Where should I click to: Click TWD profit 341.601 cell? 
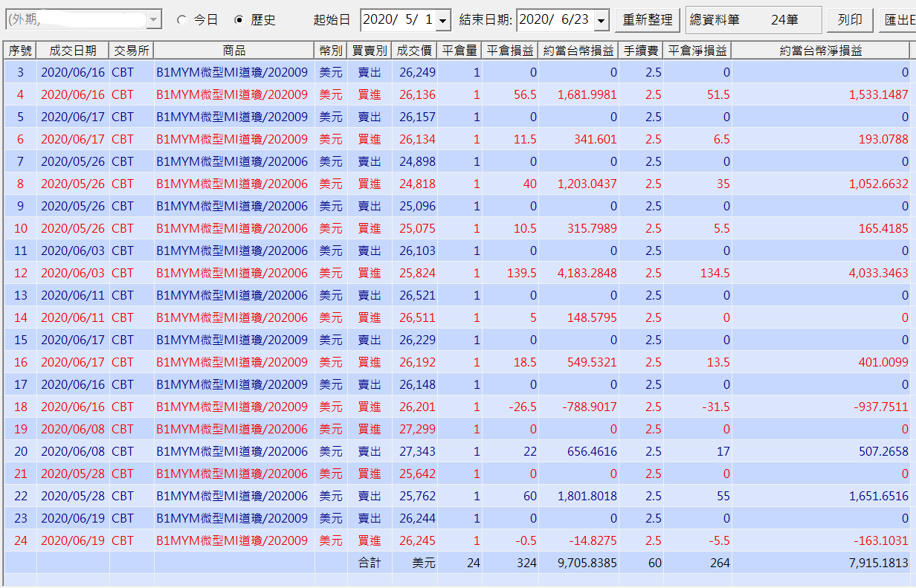point(596,139)
